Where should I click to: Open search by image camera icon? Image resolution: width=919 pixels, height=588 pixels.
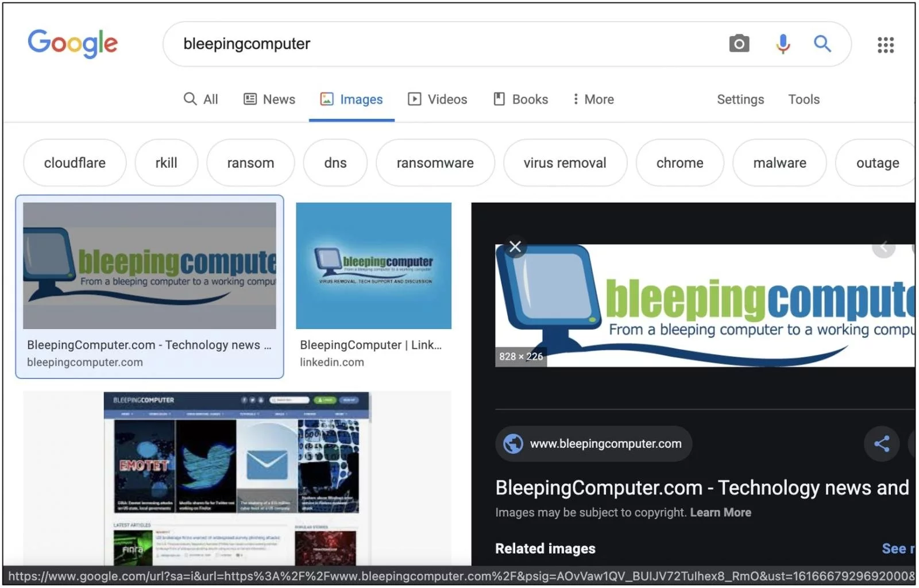[x=739, y=44]
